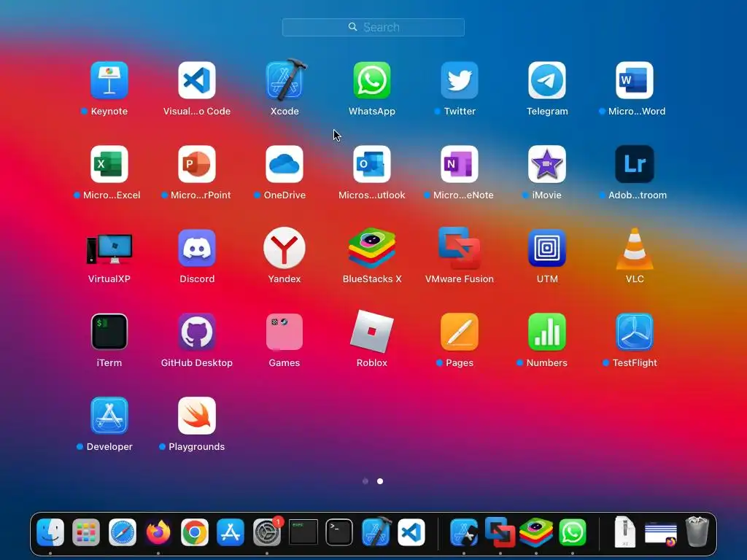Viewport: 747px width, 560px height.
Task: Launch WhatsApp from the Launchpad grid
Action: (372, 80)
